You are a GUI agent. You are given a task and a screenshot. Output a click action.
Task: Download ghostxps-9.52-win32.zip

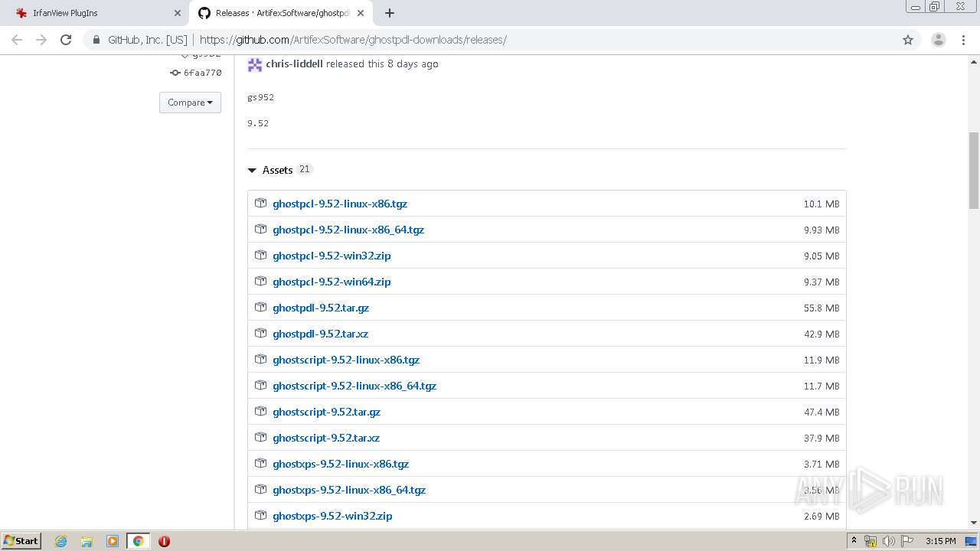[332, 516]
